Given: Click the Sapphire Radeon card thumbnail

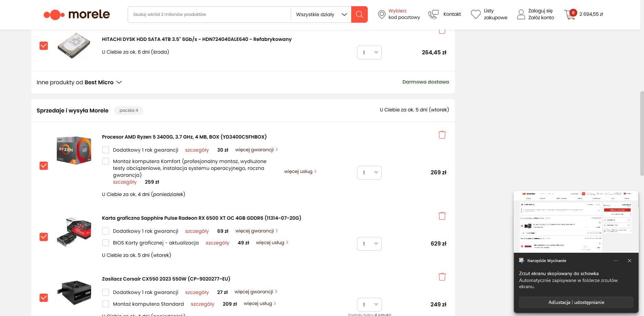Looking at the screenshot, I should pyautogui.click(x=74, y=232).
